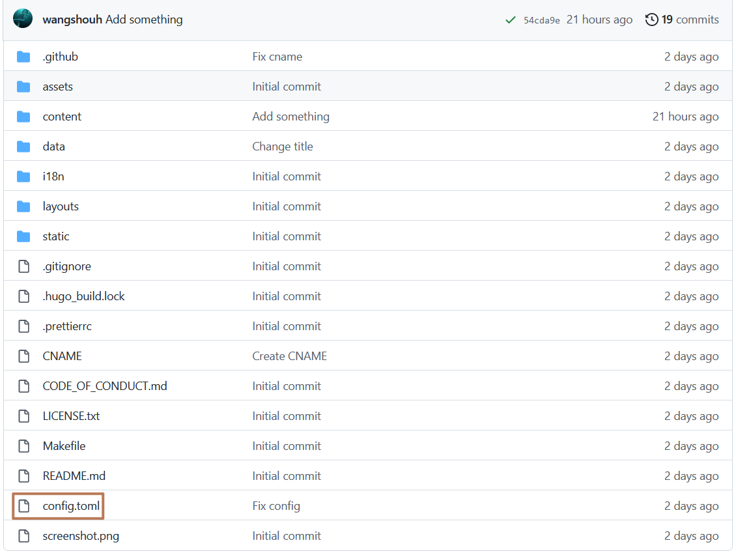Click the layouts folder icon
Screen dimensions: 736x560
[x=24, y=206]
